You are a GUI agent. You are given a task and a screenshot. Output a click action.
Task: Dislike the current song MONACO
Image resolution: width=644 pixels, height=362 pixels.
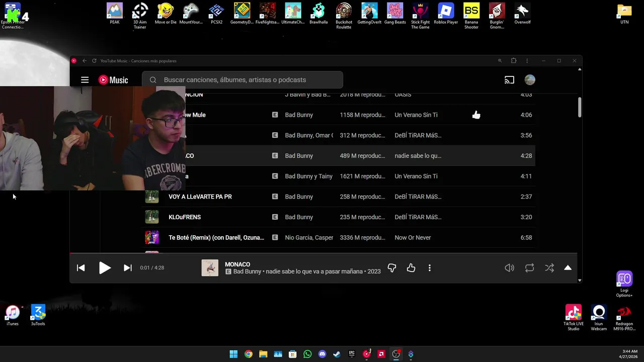pyautogui.click(x=392, y=268)
